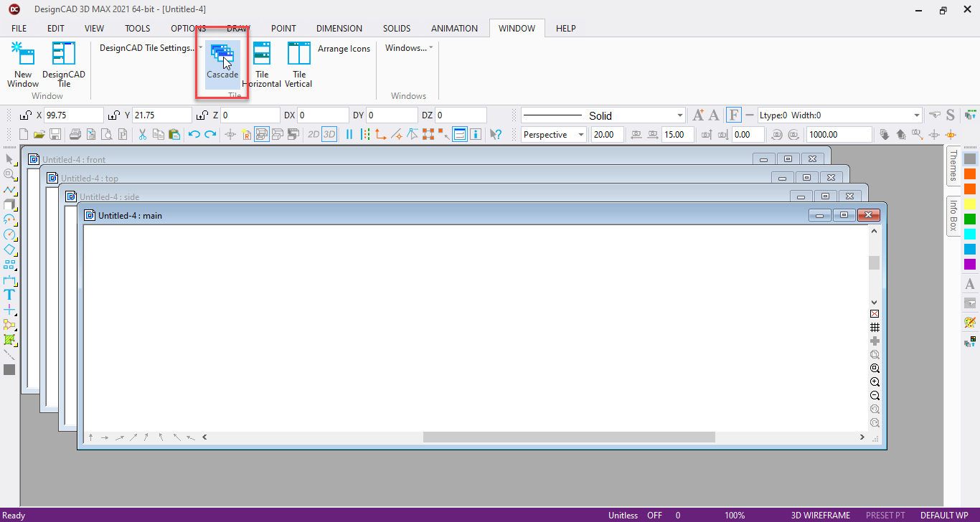Pick the yellow color swatch

[970, 204]
